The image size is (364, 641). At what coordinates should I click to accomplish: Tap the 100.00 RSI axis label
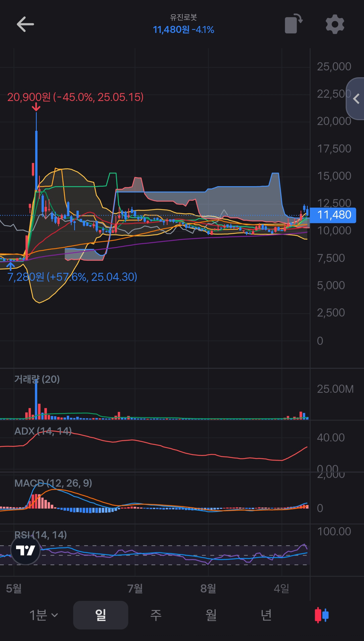coord(334,532)
